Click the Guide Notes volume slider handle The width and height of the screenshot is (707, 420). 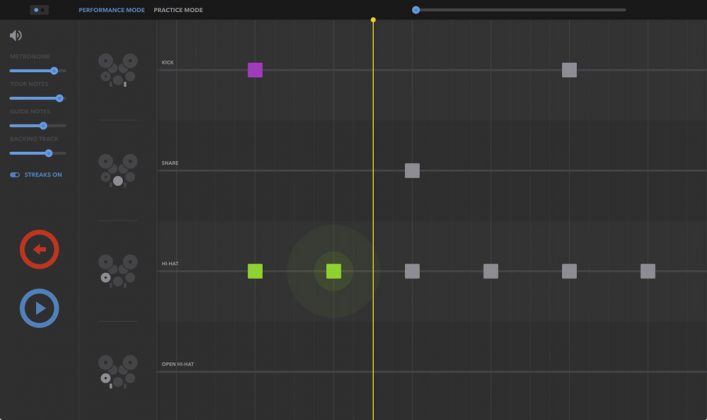pyautogui.click(x=43, y=126)
